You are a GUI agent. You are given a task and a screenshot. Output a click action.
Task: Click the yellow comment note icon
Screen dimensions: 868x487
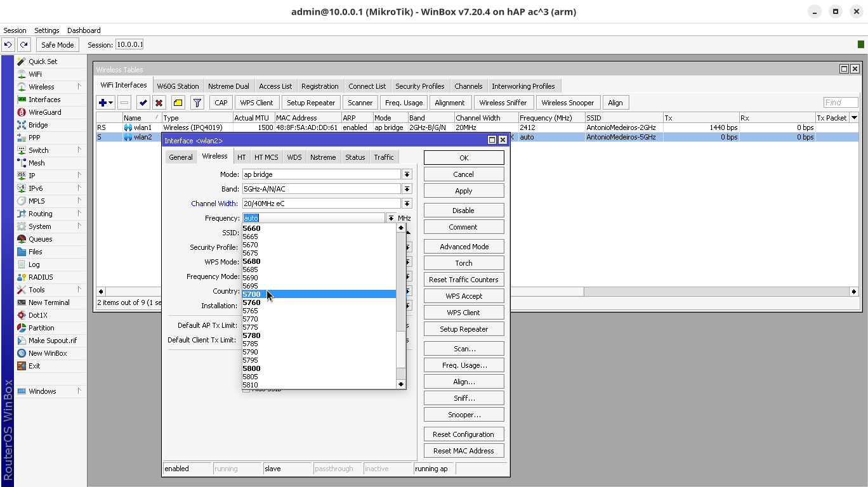[x=178, y=103]
